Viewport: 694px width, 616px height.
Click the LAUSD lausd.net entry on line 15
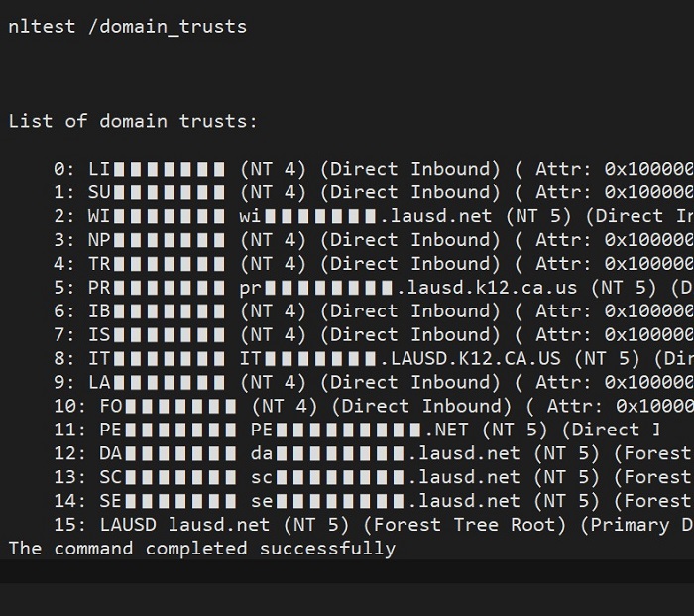point(184,525)
